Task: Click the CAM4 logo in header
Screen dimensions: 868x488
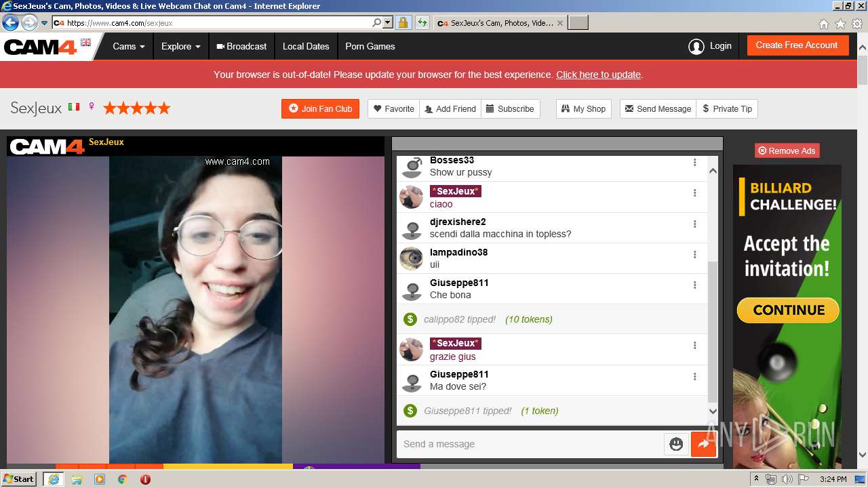Action: [40, 47]
